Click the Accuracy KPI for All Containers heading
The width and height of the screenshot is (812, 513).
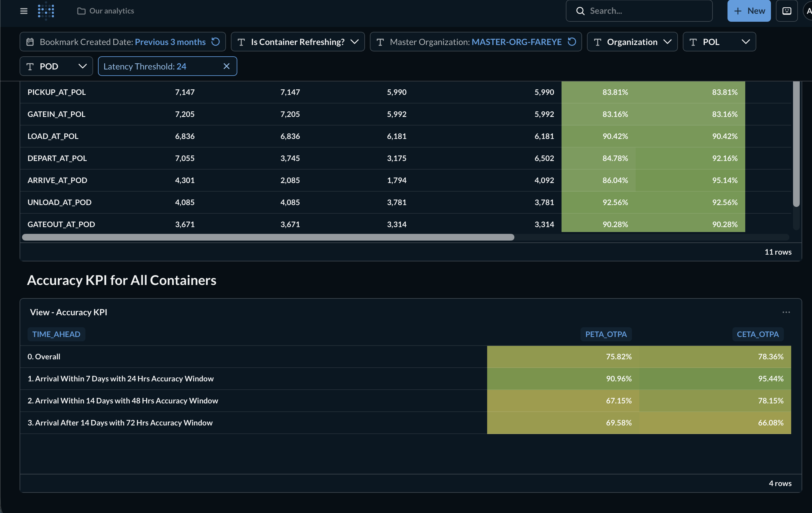tap(122, 280)
